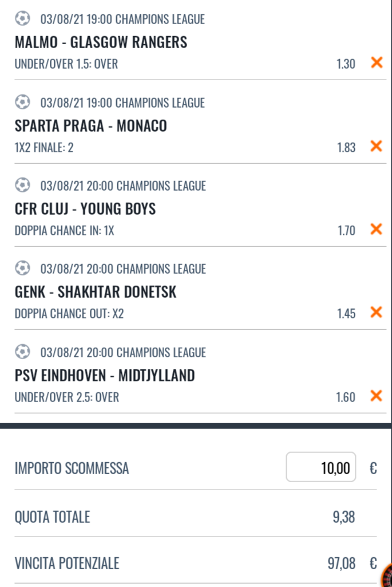This screenshot has width=392, height=587.
Task: Open the PSV Eindhoven - Midtjylland match title
Action: coord(105,376)
